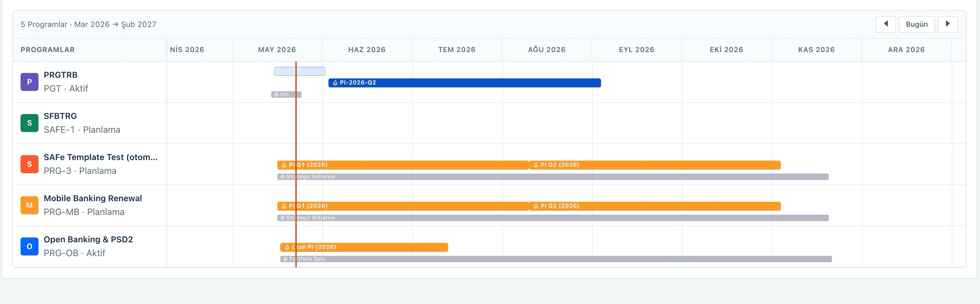Open PI Q2 (2026) in SAFe Template Test
Screen dimensions: 980x304
click(x=655, y=165)
